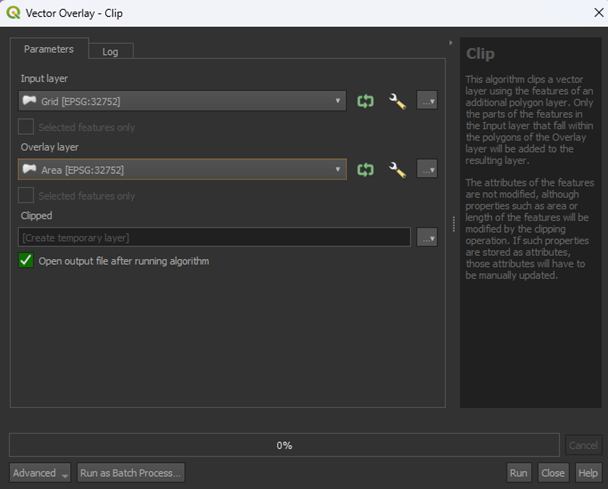Click the Clipped output path field

point(214,238)
